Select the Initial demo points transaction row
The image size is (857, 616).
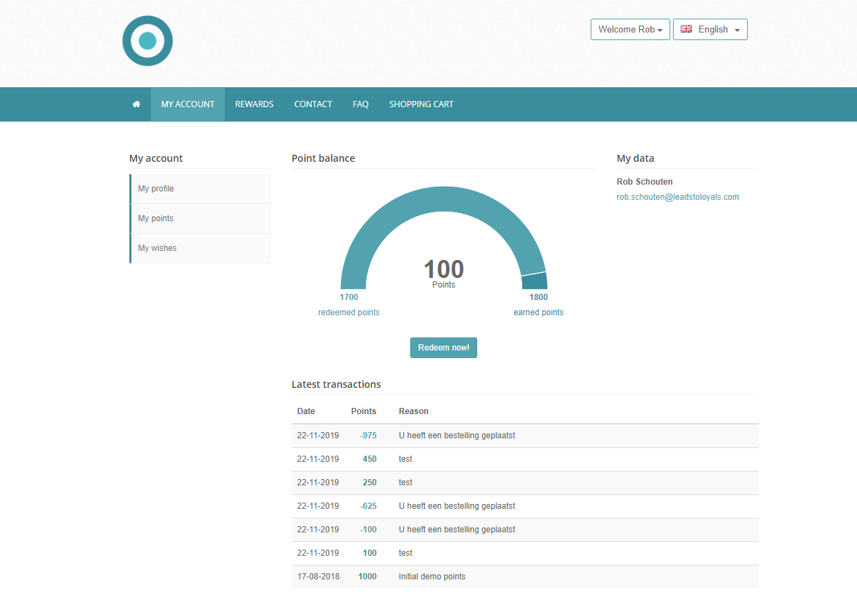point(524,577)
